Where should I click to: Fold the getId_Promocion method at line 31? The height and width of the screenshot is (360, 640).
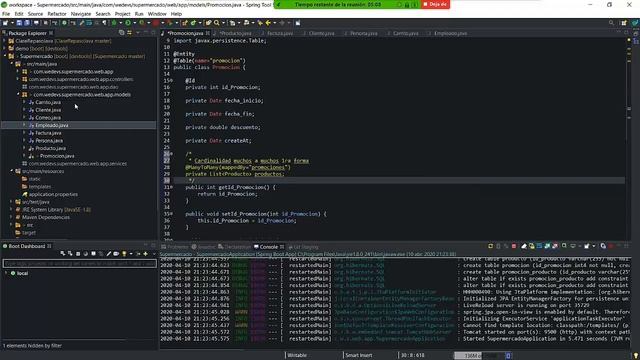171,187
